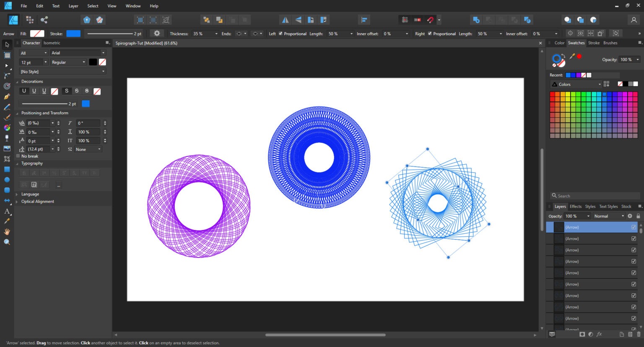The image size is (644, 347).
Task: Click the red Stroke color swatch
Action: click(579, 55)
